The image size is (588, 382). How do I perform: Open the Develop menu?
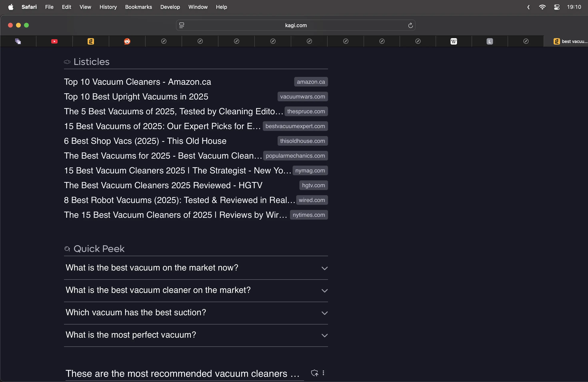(x=170, y=7)
